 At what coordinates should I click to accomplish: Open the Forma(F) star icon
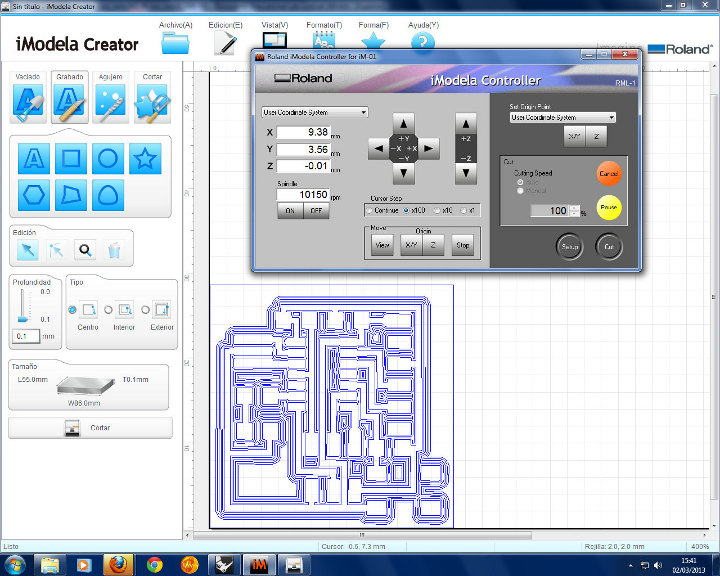tap(373, 40)
